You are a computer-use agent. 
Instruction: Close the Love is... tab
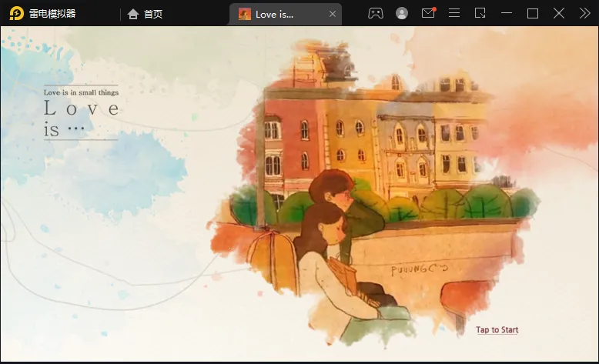click(333, 14)
